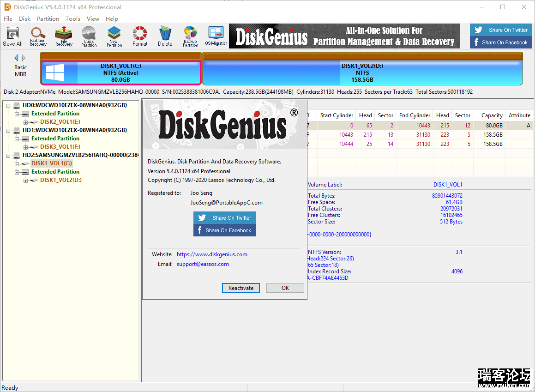This screenshot has width=535, height=392.
Task: Open the Partition menu
Action: pyautogui.click(x=48, y=19)
